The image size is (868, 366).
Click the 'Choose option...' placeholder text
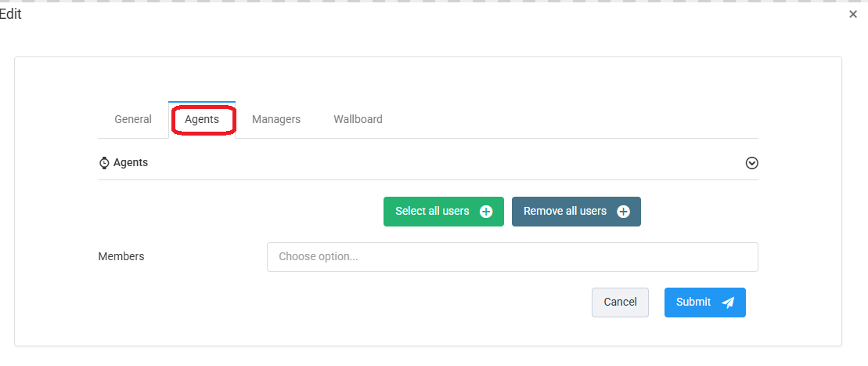[319, 257]
